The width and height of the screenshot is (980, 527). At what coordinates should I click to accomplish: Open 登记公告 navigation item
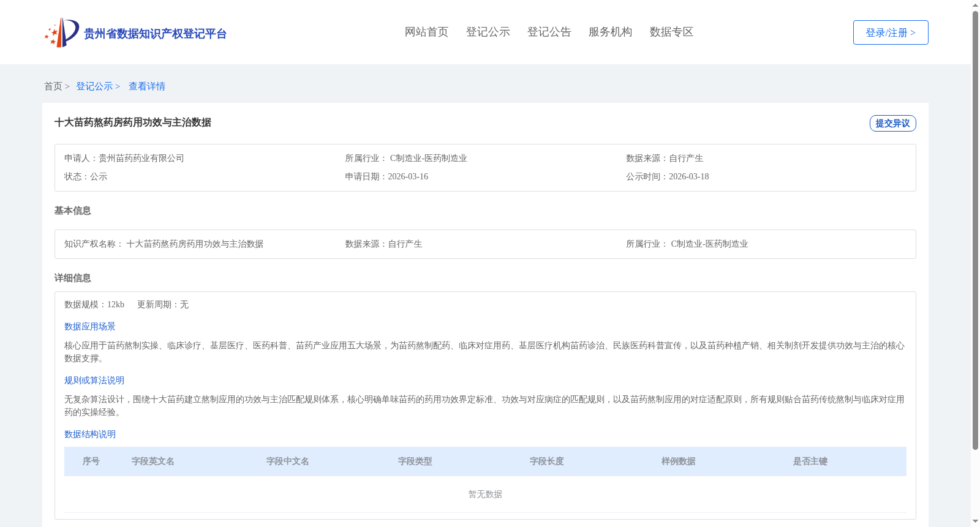(549, 32)
